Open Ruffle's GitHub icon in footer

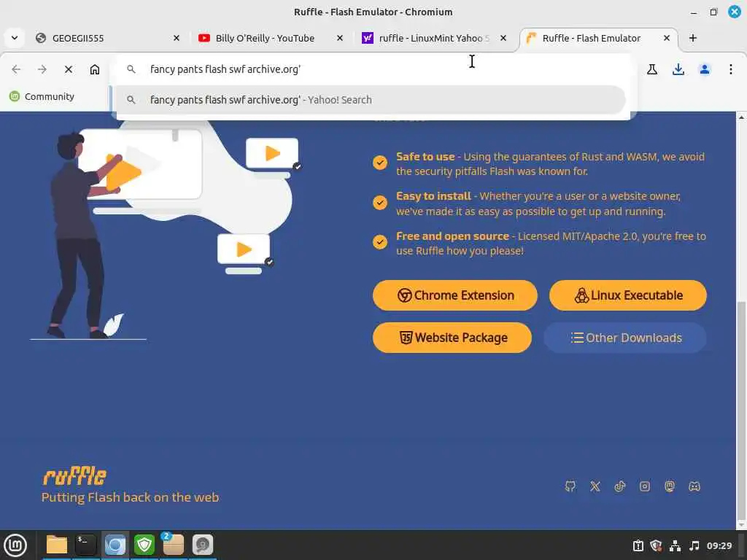click(570, 486)
